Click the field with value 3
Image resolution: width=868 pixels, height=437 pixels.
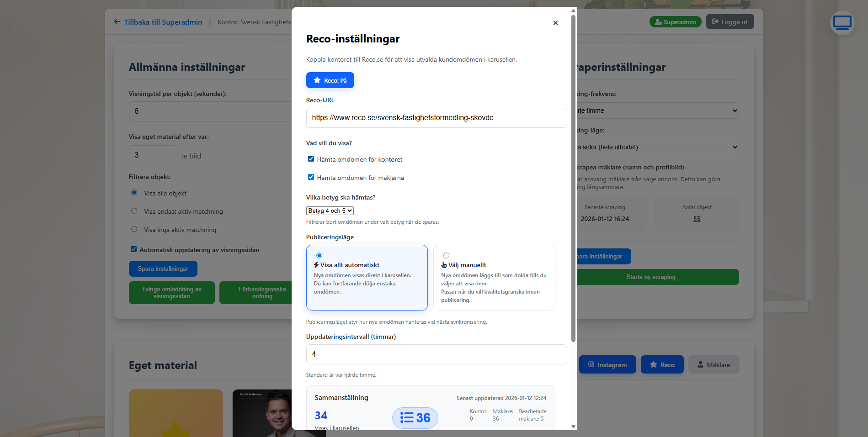coord(153,155)
